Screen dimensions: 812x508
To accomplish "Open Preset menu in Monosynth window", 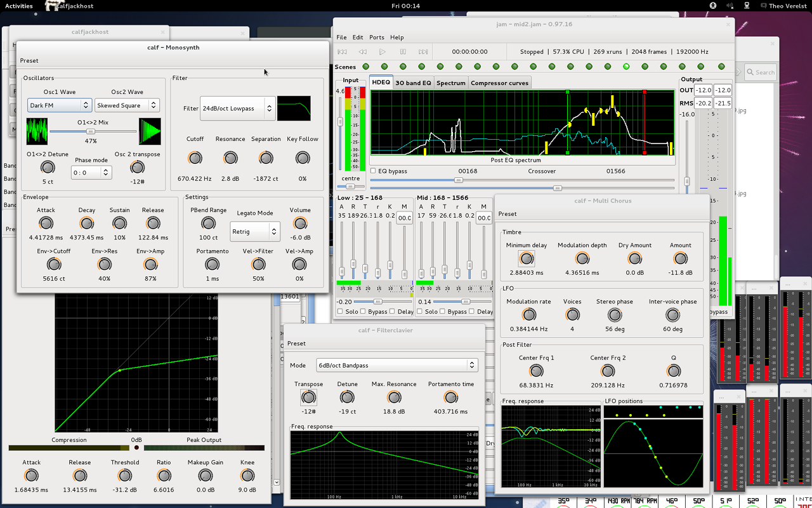I will (x=29, y=61).
